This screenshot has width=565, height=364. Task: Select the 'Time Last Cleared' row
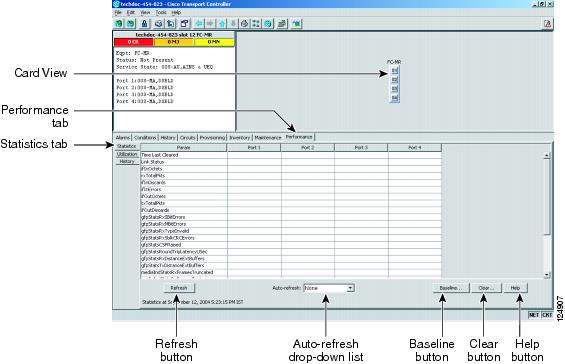pyautogui.click(x=291, y=155)
